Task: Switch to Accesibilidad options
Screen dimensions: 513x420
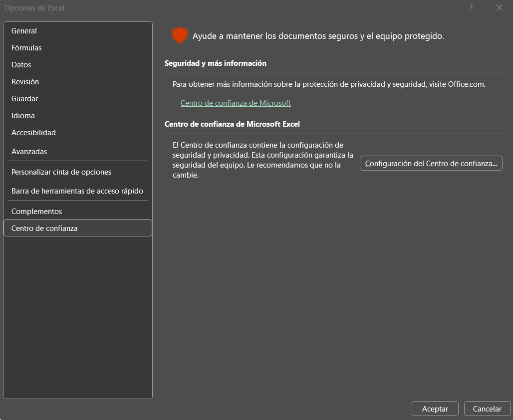Action: (x=77, y=133)
